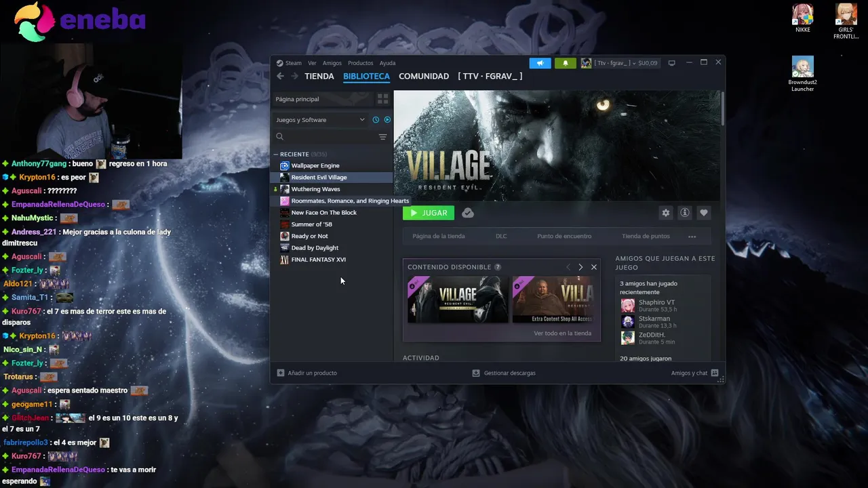Click help question mark beside Contenido Disponible

(x=498, y=267)
